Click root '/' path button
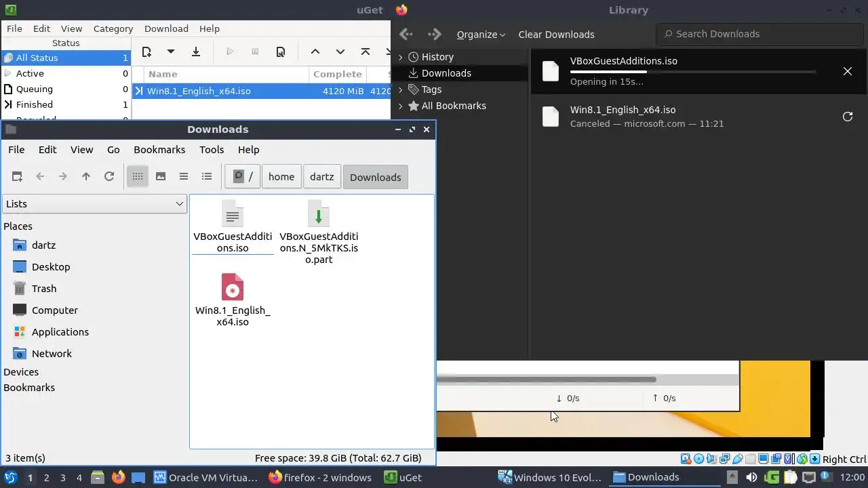The height and width of the screenshot is (488, 868). click(242, 177)
